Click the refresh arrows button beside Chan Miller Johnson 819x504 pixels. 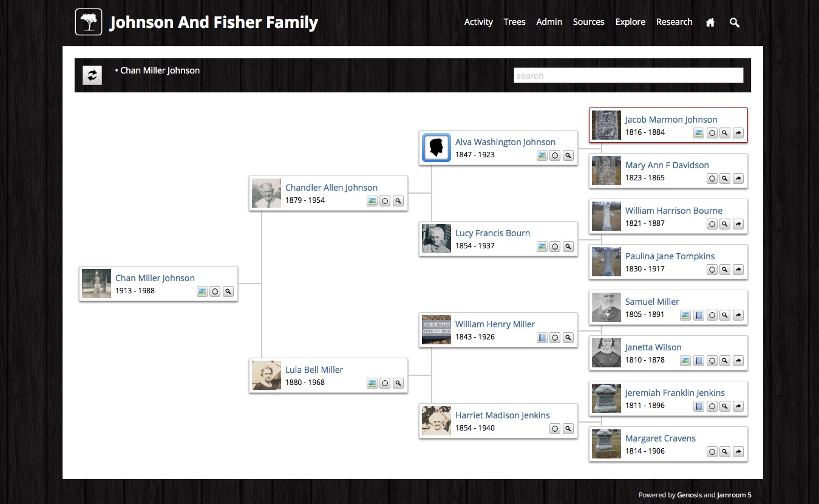point(92,75)
